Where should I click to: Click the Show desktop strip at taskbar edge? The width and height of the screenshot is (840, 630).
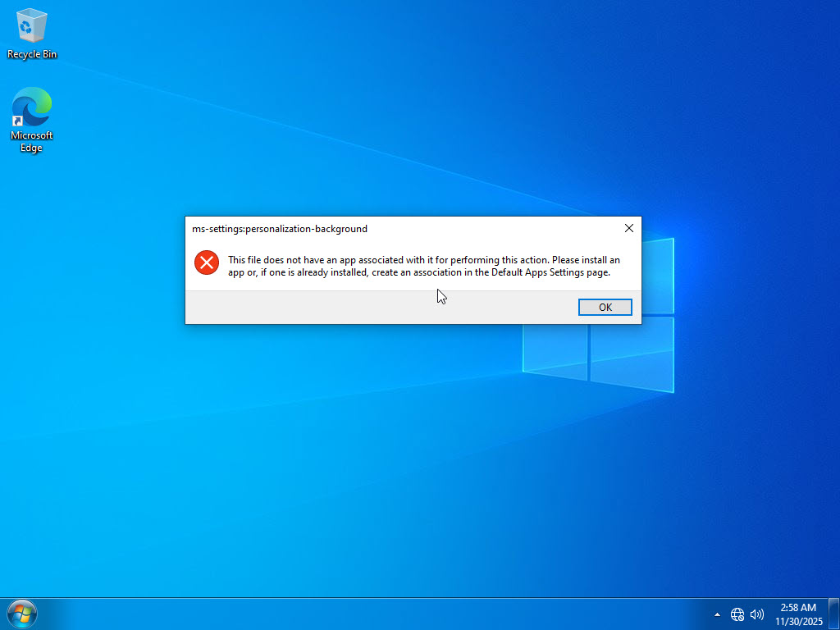(x=836, y=614)
